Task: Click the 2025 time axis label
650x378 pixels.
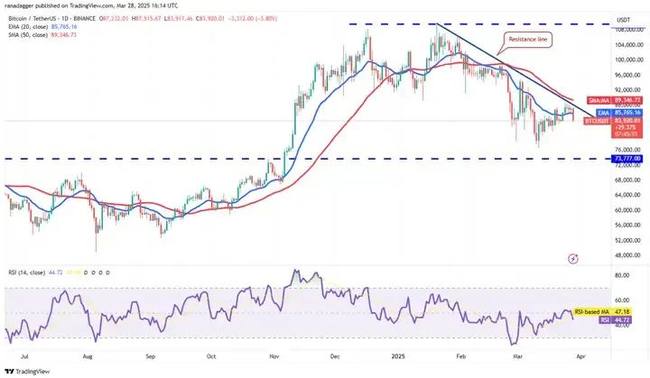Action: [398, 356]
